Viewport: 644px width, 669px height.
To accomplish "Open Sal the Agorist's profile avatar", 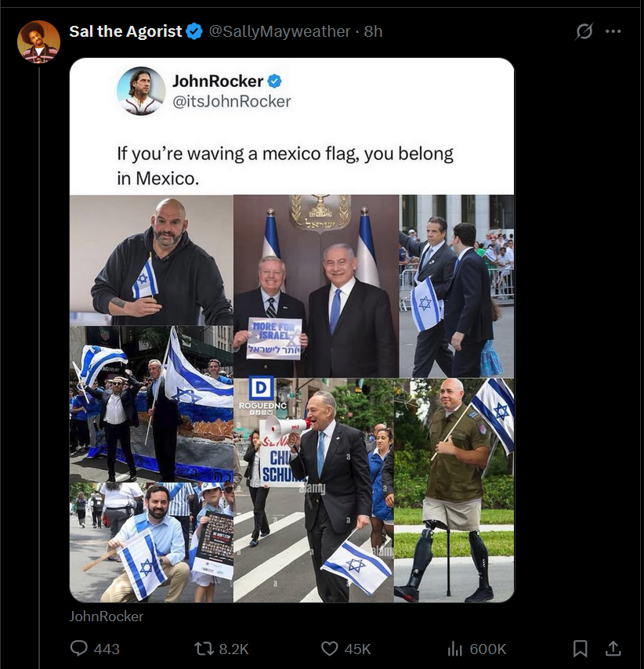I will (x=39, y=42).
